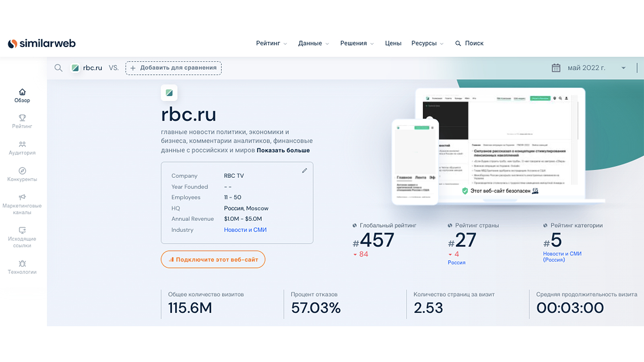Viewport: 644px width, 362px height.
Task: Click Новости и СМИ (Россия) under category rank
Action: tap(562, 257)
